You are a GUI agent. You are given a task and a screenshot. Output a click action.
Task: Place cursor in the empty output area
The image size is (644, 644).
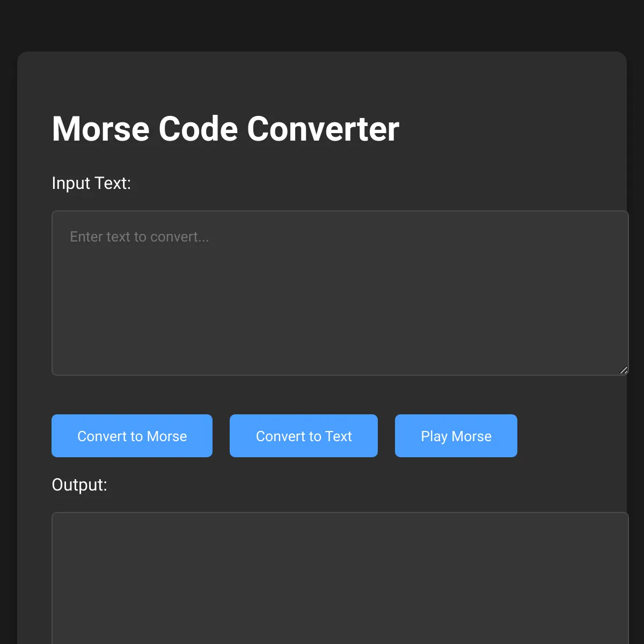[x=340, y=578]
